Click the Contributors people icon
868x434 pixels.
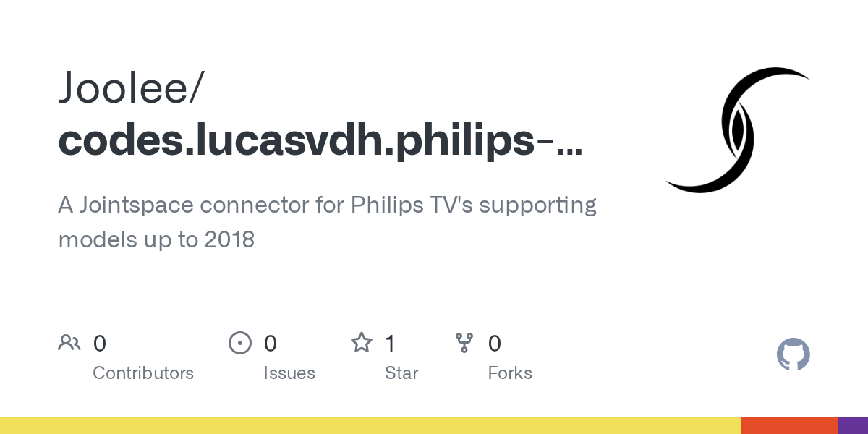click(x=69, y=343)
